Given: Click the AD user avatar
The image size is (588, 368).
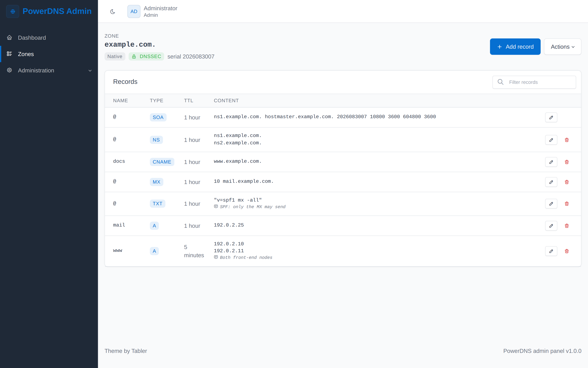Looking at the screenshot, I should tap(134, 11).
